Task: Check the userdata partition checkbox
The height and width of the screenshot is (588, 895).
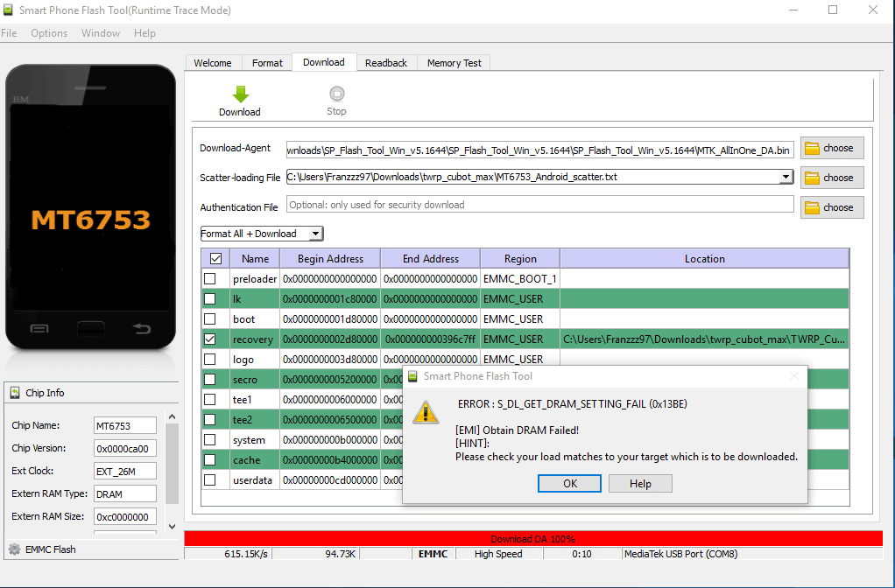Action: 210,480
